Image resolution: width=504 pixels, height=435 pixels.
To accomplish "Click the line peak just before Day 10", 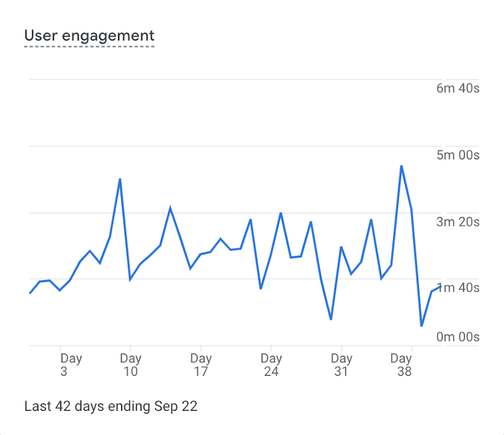I will click(120, 179).
